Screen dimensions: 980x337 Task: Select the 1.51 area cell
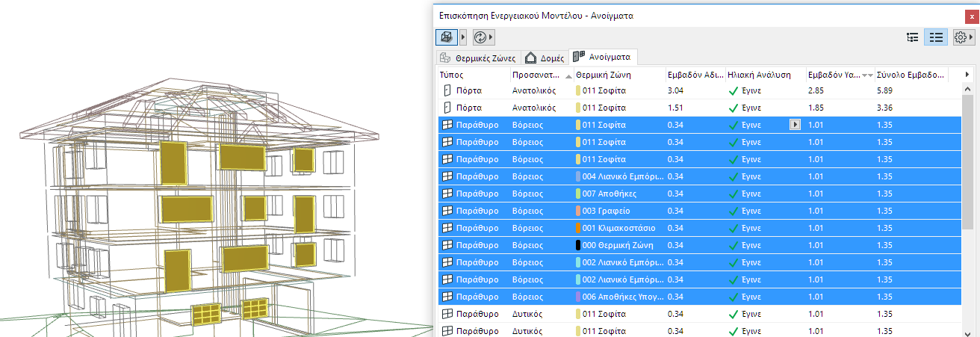click(x=675, y=108)
